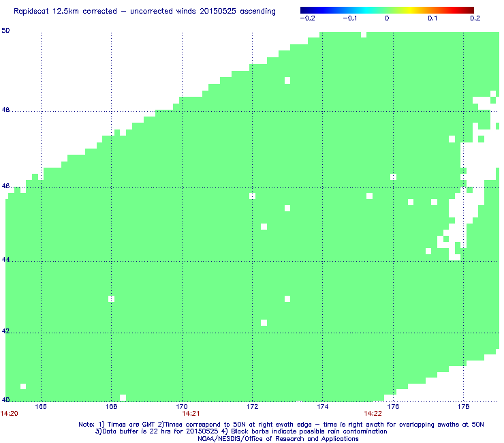
Task: Click the 14:22 swath time label
Action: click(373, 414)
